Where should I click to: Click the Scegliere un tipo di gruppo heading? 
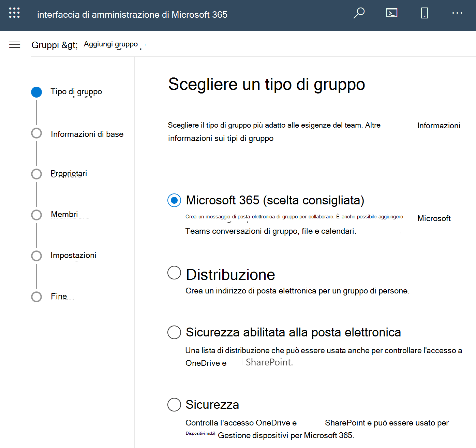267,84
